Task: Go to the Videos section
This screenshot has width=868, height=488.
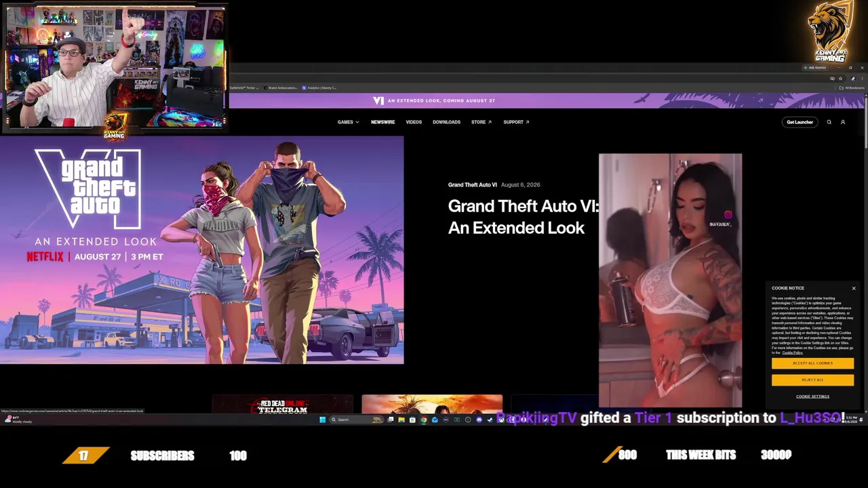Action: coord(414,122)
